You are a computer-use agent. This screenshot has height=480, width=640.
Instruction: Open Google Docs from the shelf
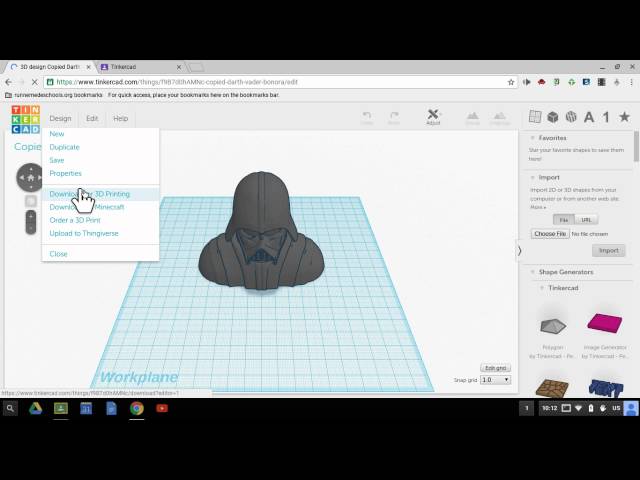[111, 408]
